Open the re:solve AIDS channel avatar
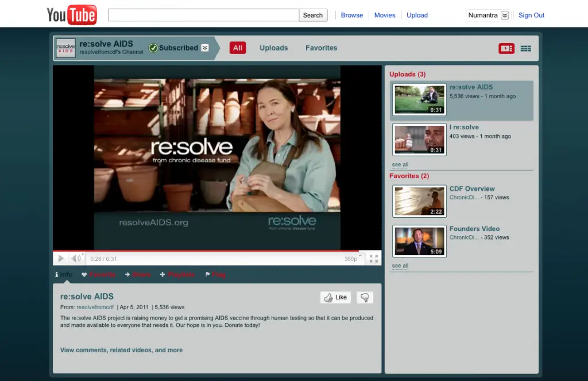This screenshot has height=381, width=588. (x=65, y=48)
